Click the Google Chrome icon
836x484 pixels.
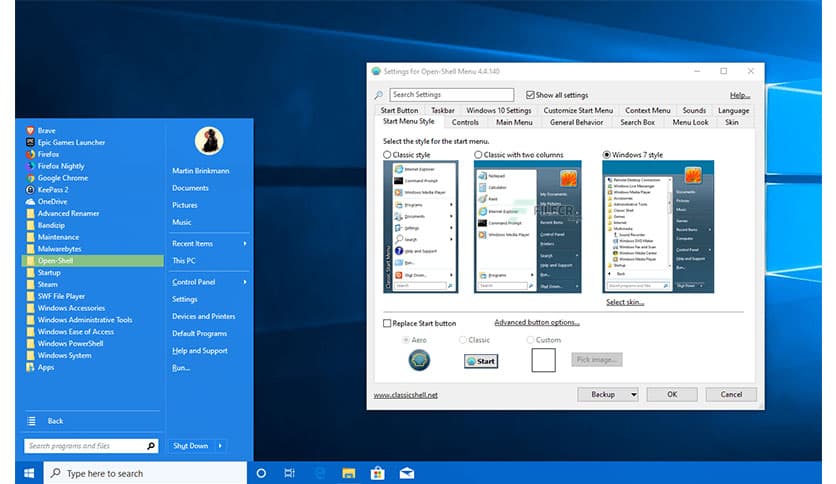(30, 178)
